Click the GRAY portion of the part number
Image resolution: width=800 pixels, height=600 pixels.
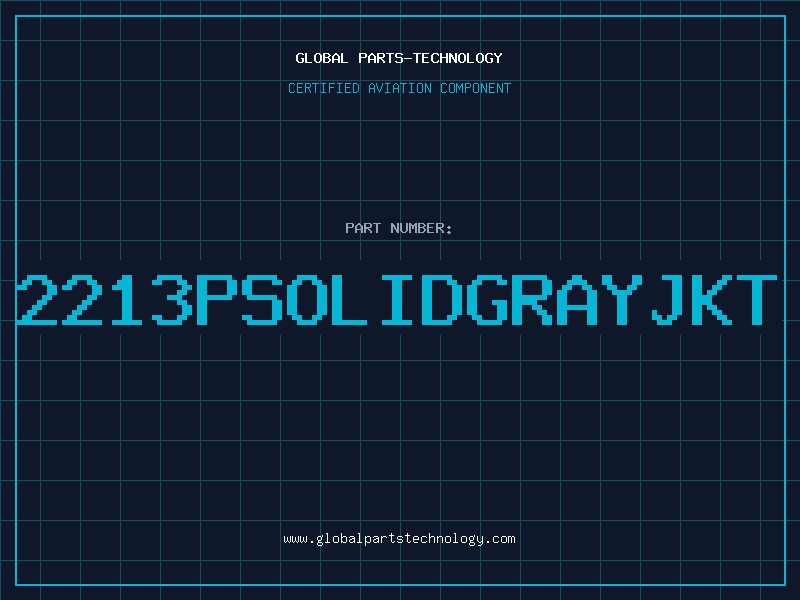[x=555, y=300]
